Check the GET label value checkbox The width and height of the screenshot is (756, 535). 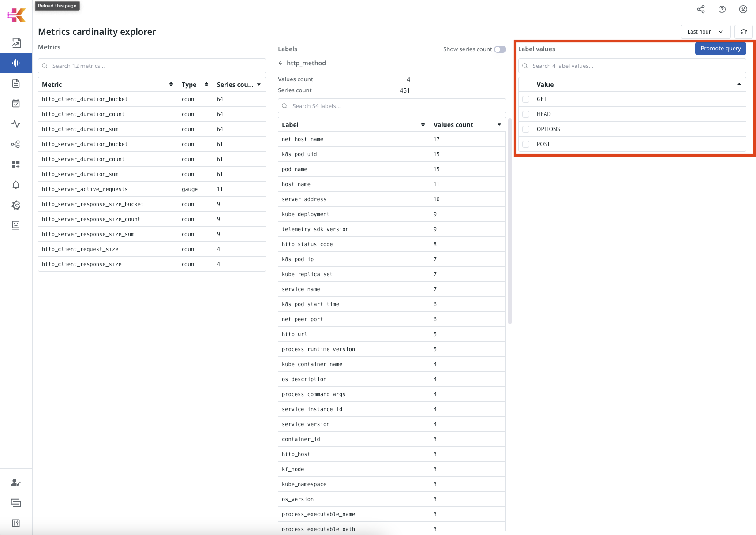526,99
